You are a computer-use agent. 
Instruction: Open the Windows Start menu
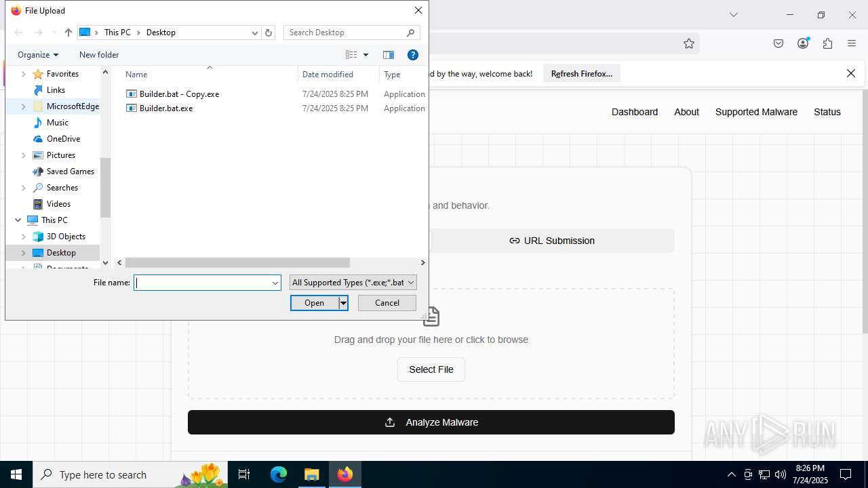click(16, 474)
